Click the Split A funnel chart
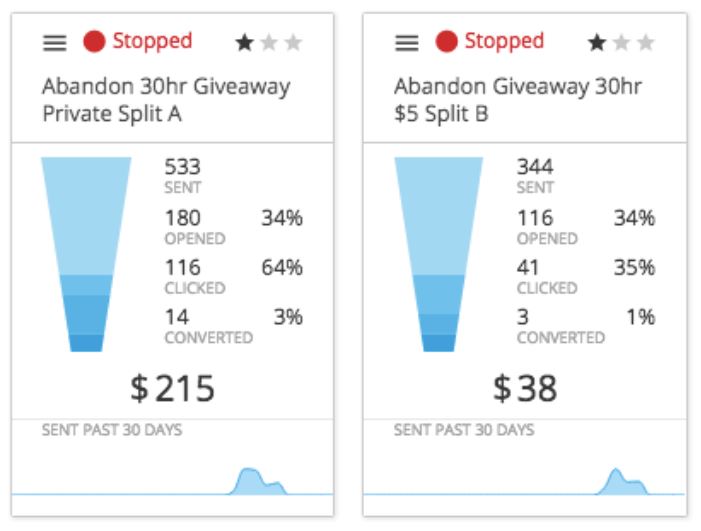Screen dimensions: 701x531 86,254
